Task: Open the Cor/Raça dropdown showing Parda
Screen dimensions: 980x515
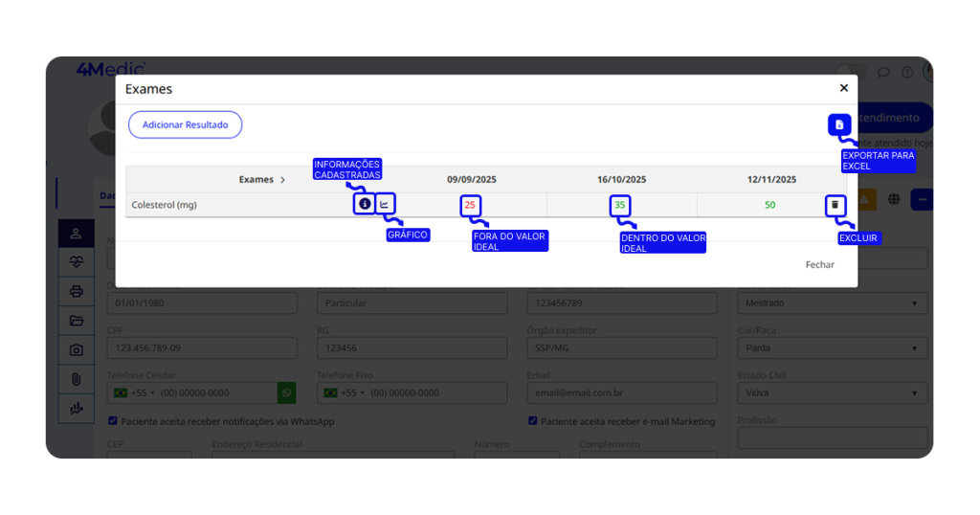Action: tap(831, 348)
